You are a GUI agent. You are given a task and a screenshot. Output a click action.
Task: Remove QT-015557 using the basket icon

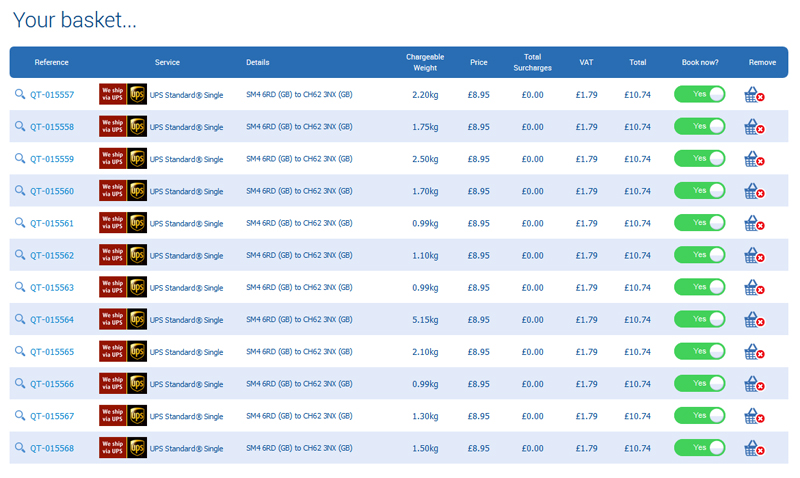coord(754,95)
